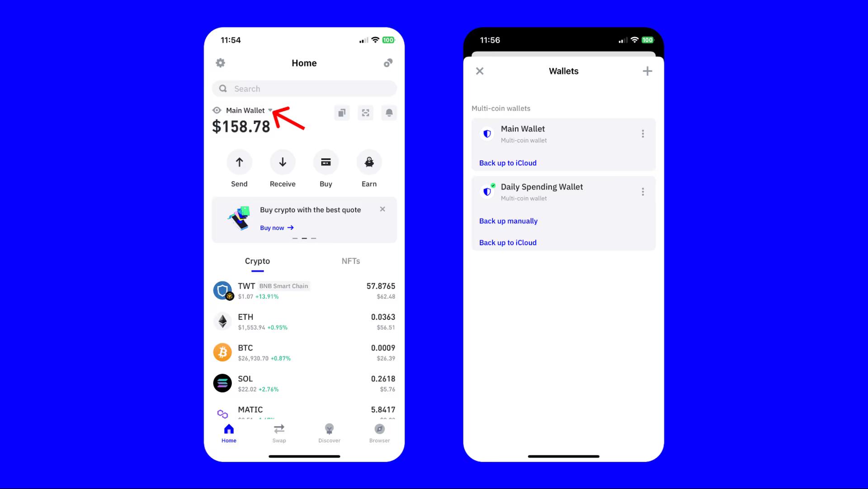The width and height of the screenshot is (868, 489).
Task: Tap the add new wallet plus button
Action: pos(647,71)
